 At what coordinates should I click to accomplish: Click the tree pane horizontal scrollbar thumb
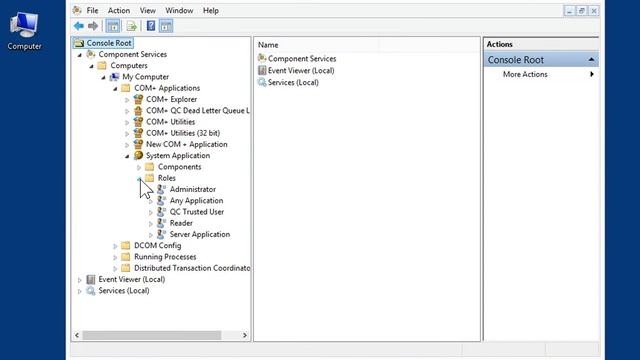(152, 335)
